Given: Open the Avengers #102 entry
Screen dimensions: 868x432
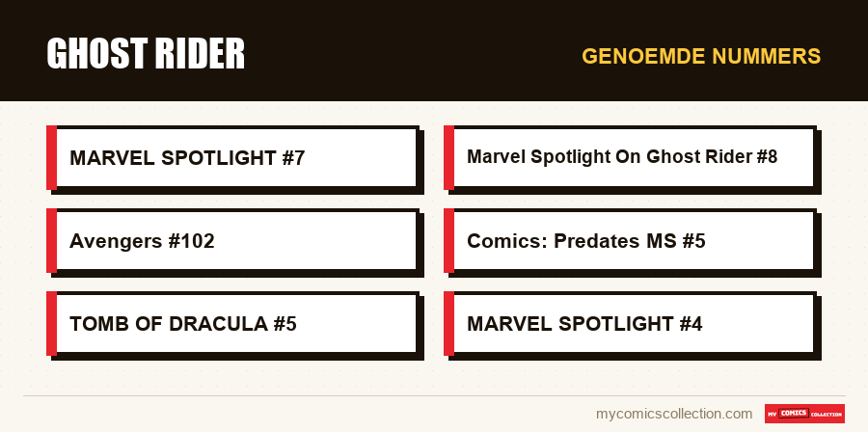Looking at the screenshot, I should (233, 241).
